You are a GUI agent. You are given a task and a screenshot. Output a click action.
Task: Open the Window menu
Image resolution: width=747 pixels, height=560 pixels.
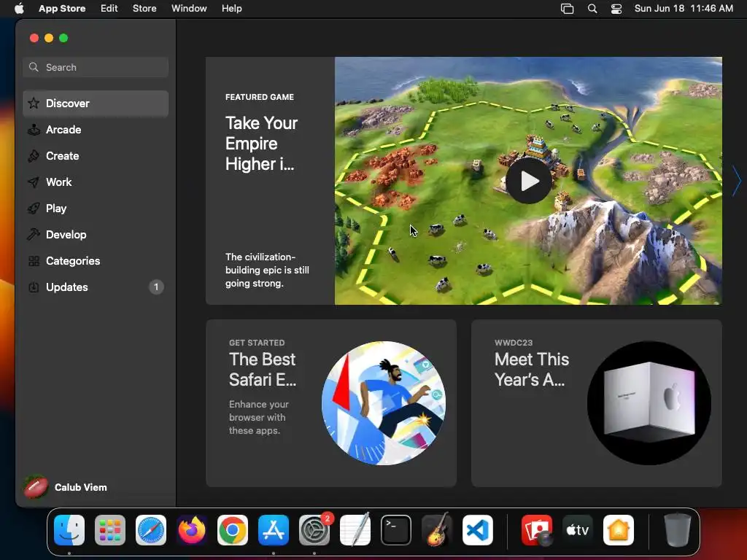pos(189,8)
